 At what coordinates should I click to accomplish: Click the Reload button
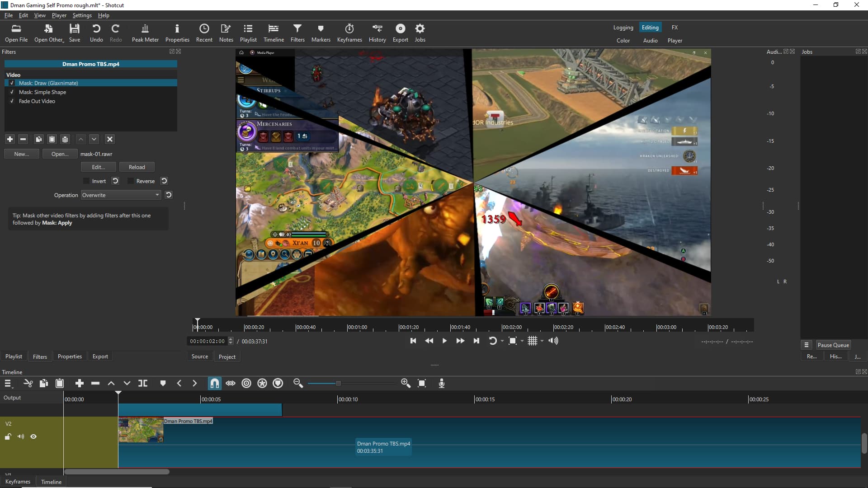click(x=137, y=167)
